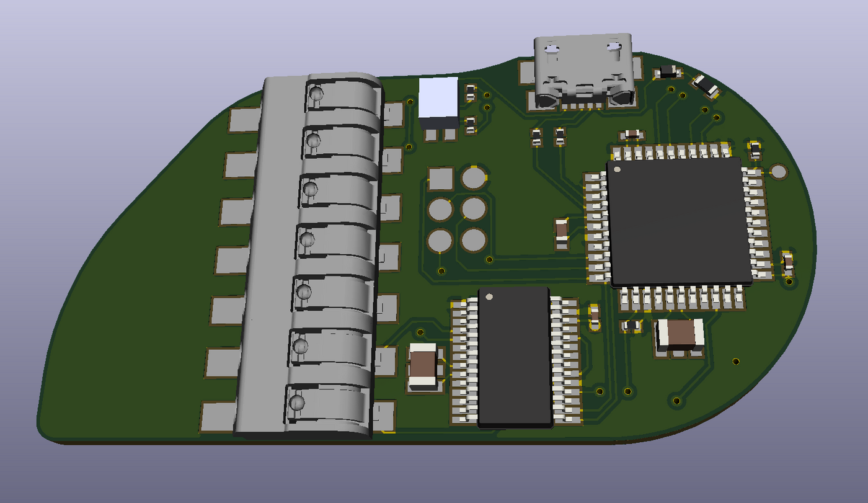The image size is (868, 503).
Task: Click the small brown component left of QFP
Action: (x=561, y=231)
